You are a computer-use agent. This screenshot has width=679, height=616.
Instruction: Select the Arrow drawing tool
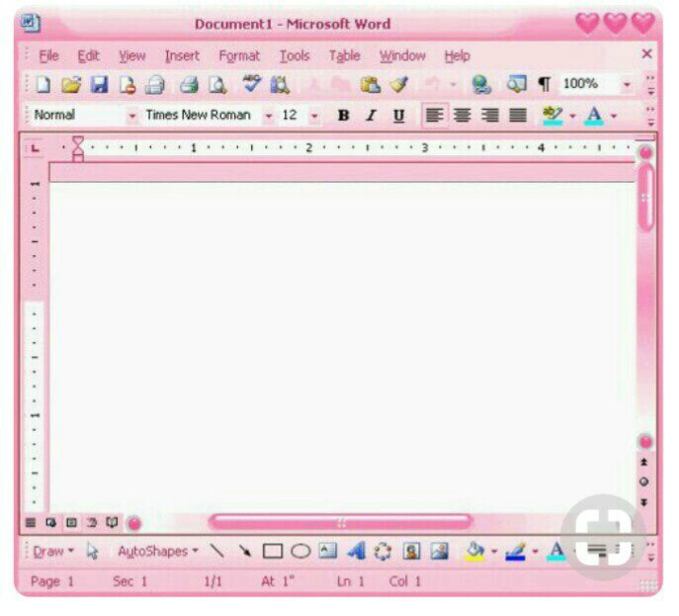(x=245, y=551)
